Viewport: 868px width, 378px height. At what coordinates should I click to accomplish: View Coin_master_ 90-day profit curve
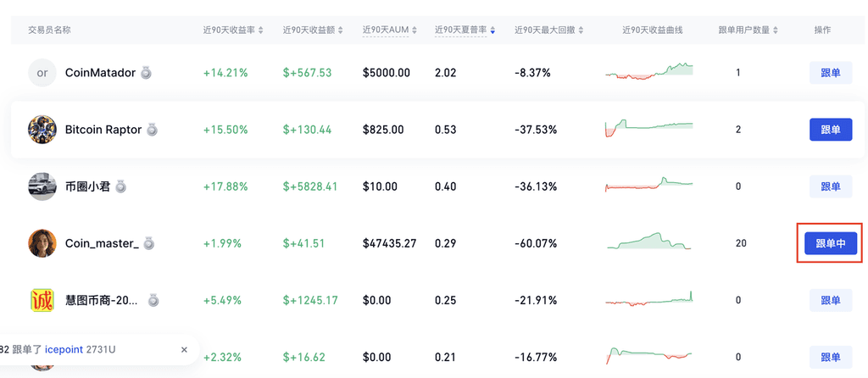[x=648, y=242]
